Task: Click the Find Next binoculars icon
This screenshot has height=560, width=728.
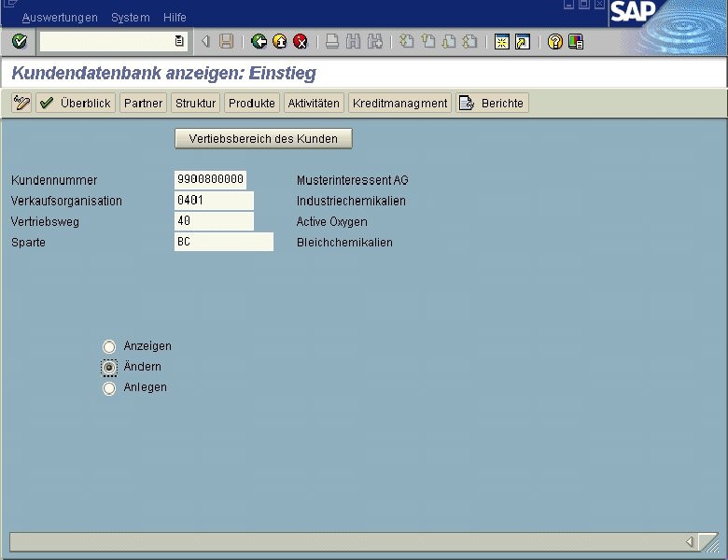Action: click(375, 42)
